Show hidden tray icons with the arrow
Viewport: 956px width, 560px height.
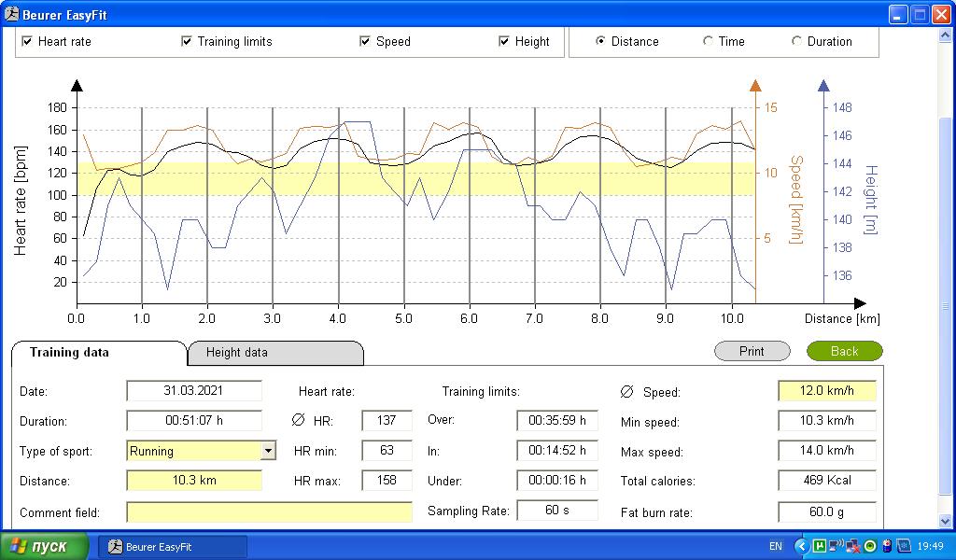click(x=802, y=546)
